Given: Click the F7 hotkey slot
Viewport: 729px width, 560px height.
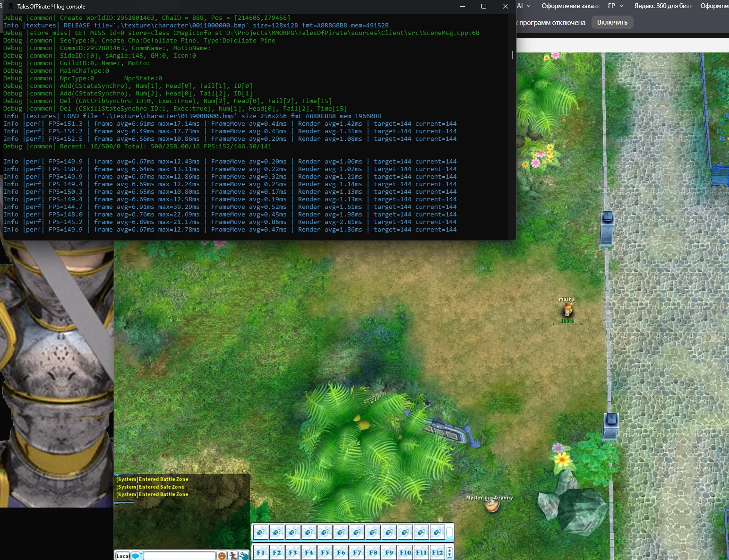Looking at the screenshot, I should click(357, 552).
